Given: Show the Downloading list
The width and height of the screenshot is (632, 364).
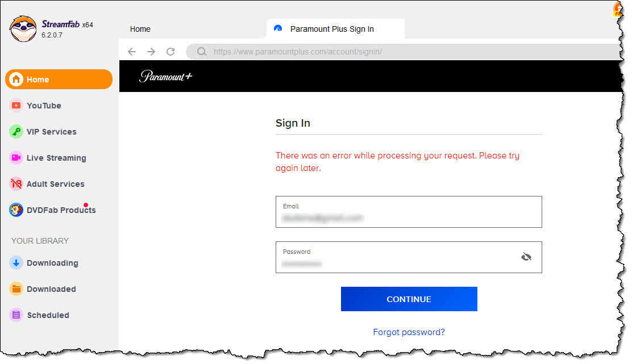Looking at the screenshot, I should point(52,263).
